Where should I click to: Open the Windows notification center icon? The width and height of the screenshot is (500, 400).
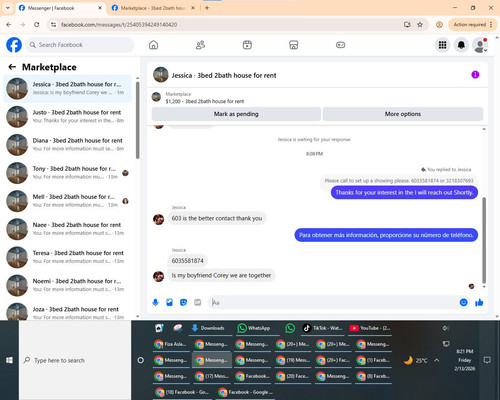[x=487, y=360]
